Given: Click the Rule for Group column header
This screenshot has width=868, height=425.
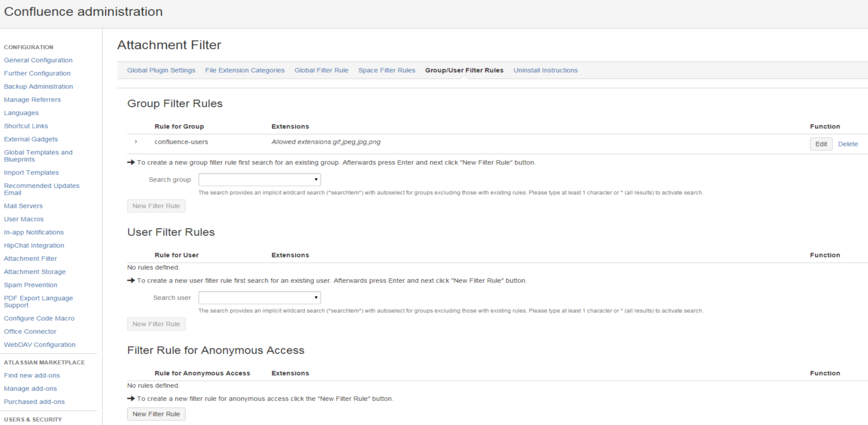Looking at the screenshot, I should pos(179,127).
